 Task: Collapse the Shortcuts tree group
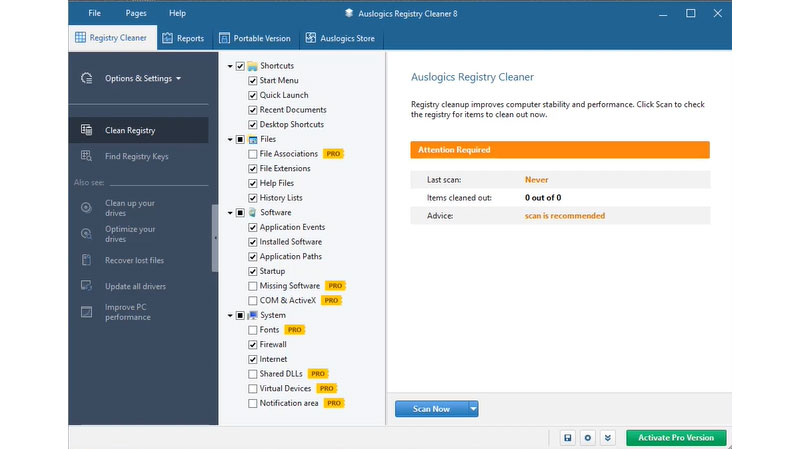pyautogui.click(x=230, y=66)
